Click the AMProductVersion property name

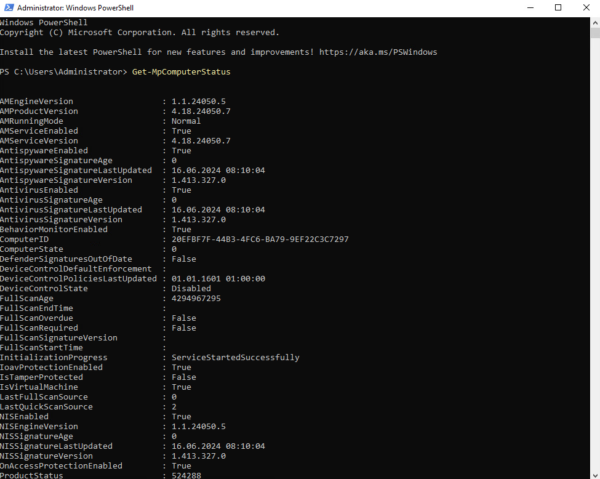(x=39, y=111)
